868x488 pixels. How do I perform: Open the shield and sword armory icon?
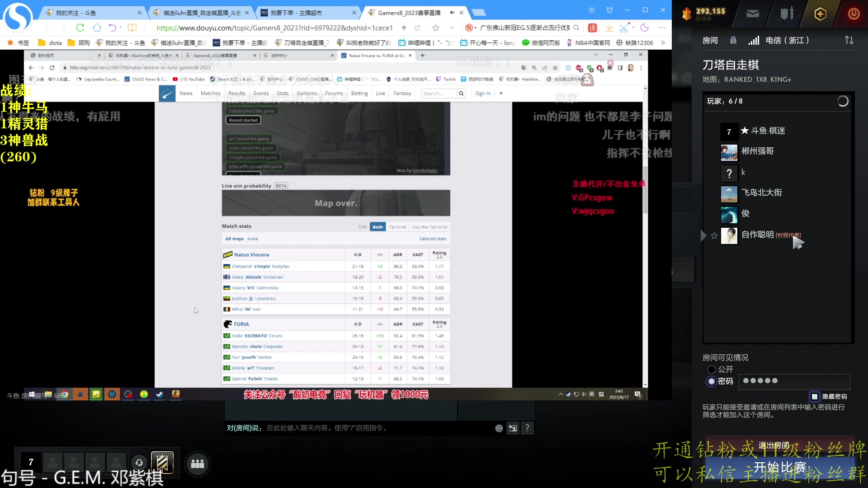[x=787, y=14]
